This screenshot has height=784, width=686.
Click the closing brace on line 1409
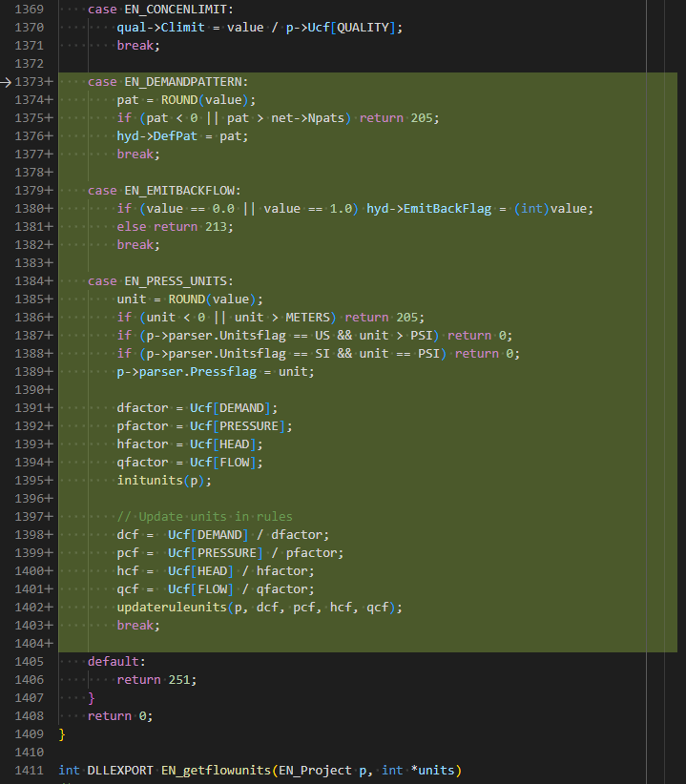click(62, 734)
